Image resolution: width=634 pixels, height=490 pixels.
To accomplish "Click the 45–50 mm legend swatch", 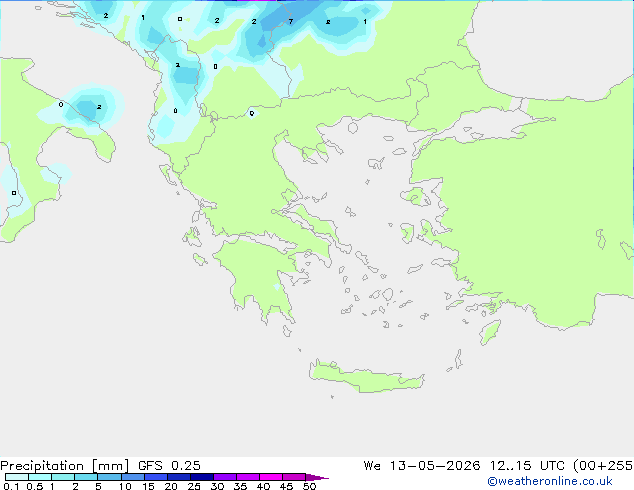I will click(x=294, y=477).
